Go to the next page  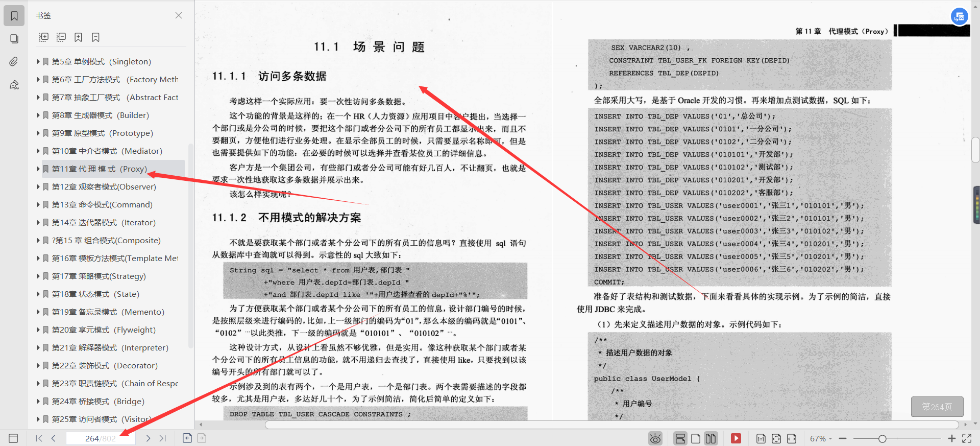point(148,438)
